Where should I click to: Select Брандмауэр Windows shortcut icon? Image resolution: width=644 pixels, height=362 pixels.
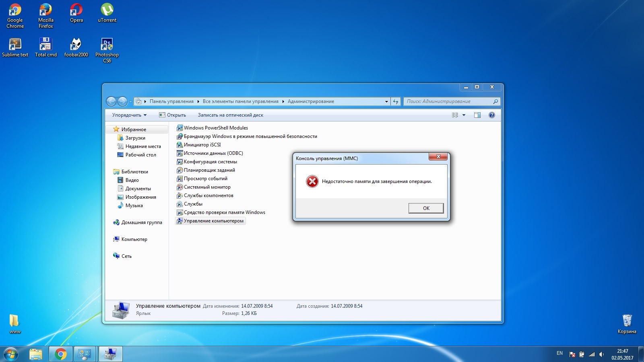(180, 136)
